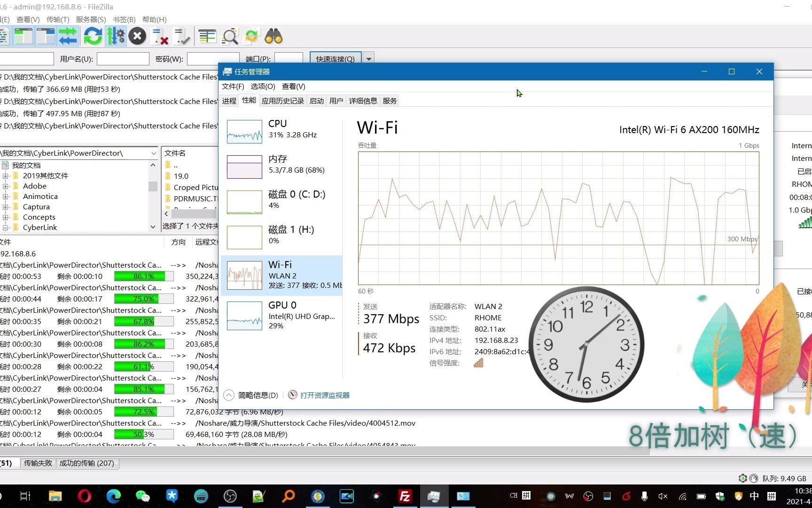
Task: Toggle synchronized browsing mode
Action: point(252,36)
